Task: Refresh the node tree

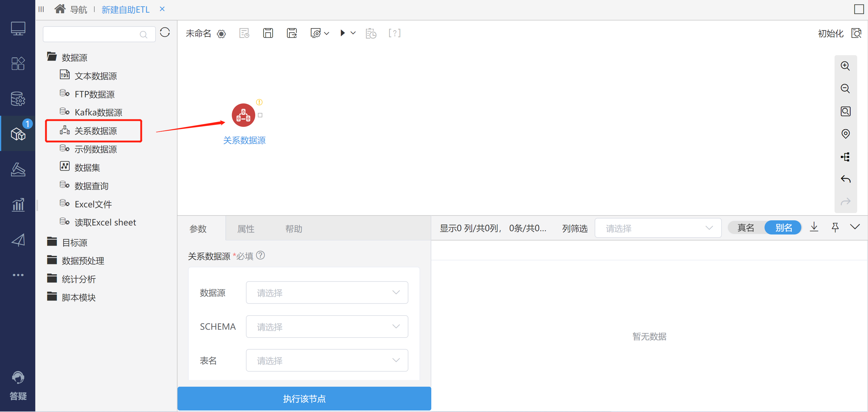Action: (165, 33)
